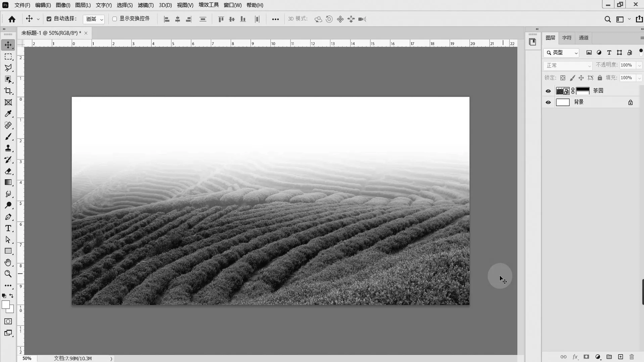Hide the 茶园 layer visibility eye
Viewport: 644px width, 362px height.
548,91
